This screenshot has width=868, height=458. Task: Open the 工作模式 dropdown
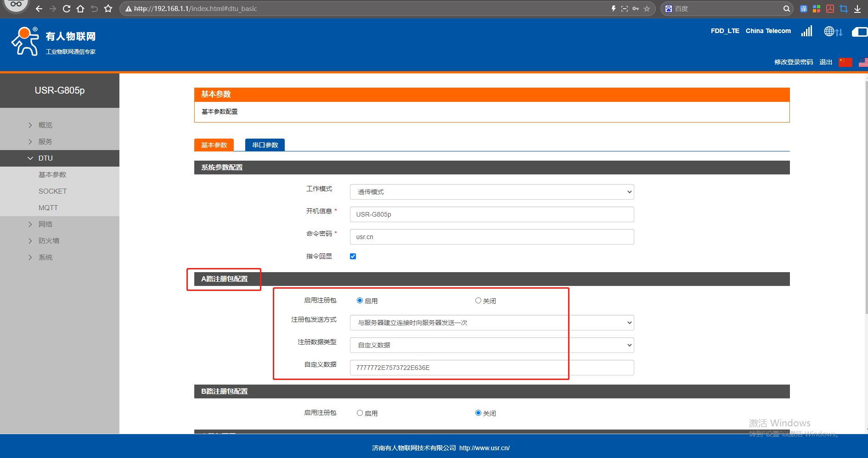(x=491, y=192)
